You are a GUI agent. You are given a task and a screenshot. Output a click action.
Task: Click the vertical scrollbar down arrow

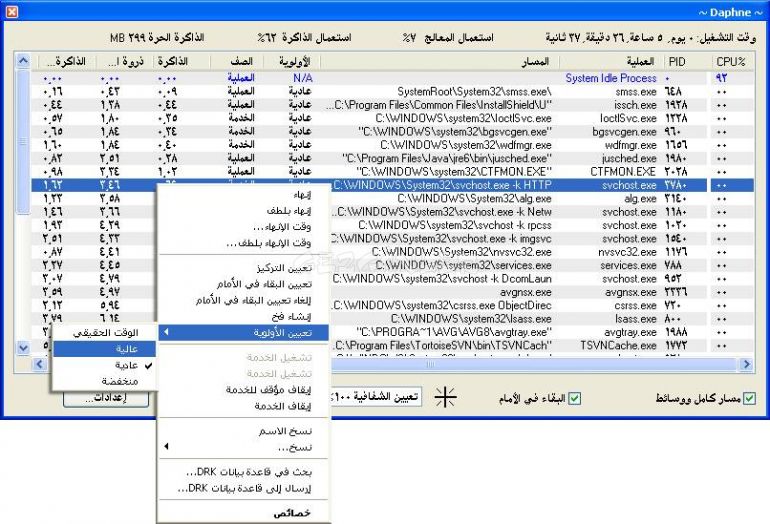(x=23, y=348)
